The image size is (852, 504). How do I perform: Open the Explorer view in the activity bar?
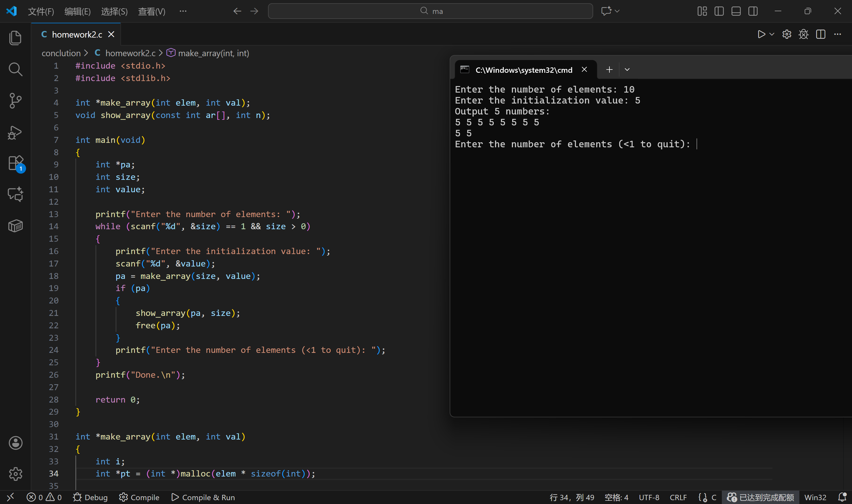(15, 38)
